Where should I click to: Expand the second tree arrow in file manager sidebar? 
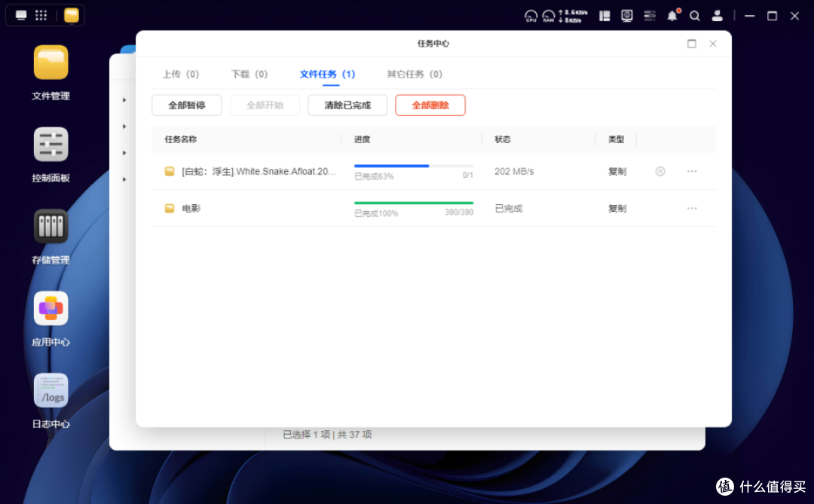pos(124,126)
